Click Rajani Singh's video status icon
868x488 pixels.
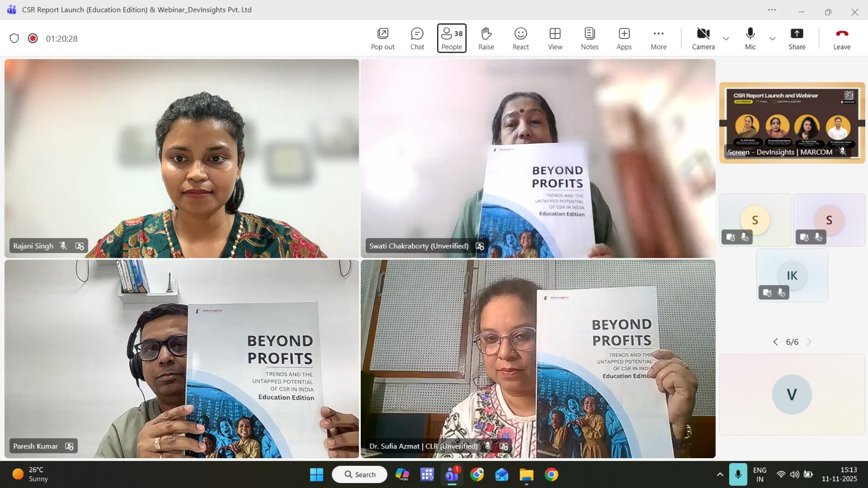(80, 246)
